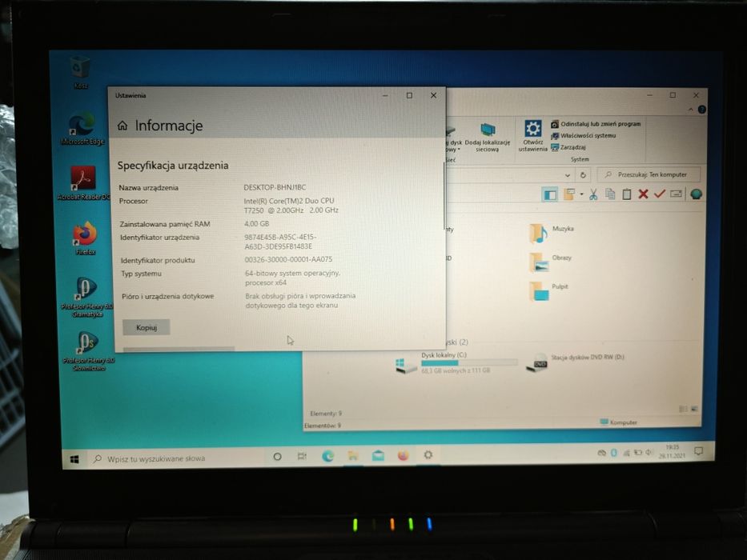This screenshot has height=560, width=747.
Task: Click the Cortana circle on the taskbar
Action: pos(277,457)
